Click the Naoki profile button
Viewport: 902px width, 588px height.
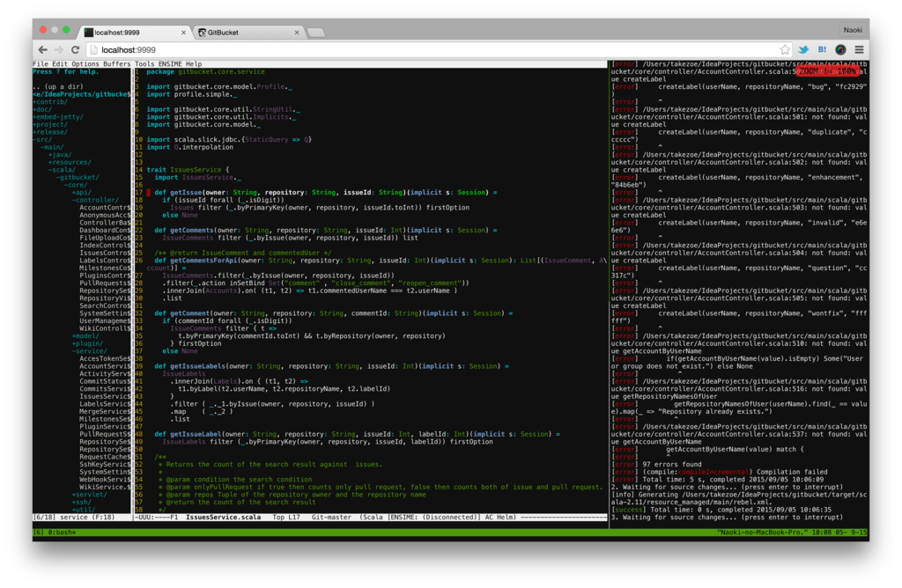coord(853,30)
